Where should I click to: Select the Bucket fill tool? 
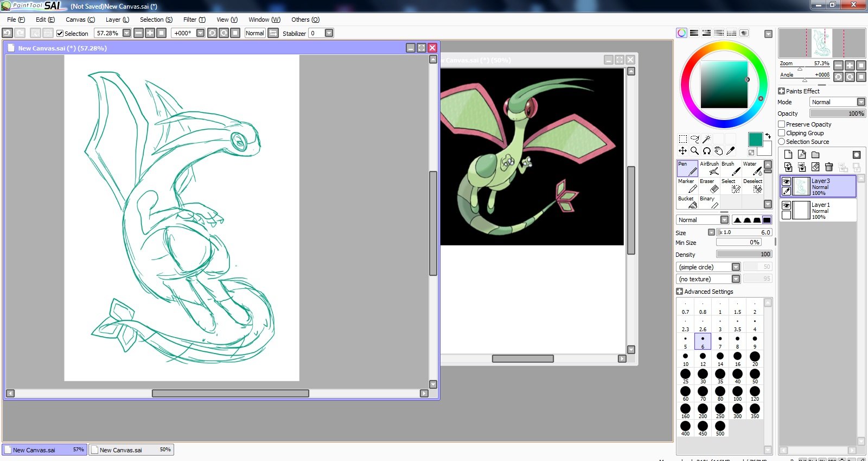click(687, 202)
